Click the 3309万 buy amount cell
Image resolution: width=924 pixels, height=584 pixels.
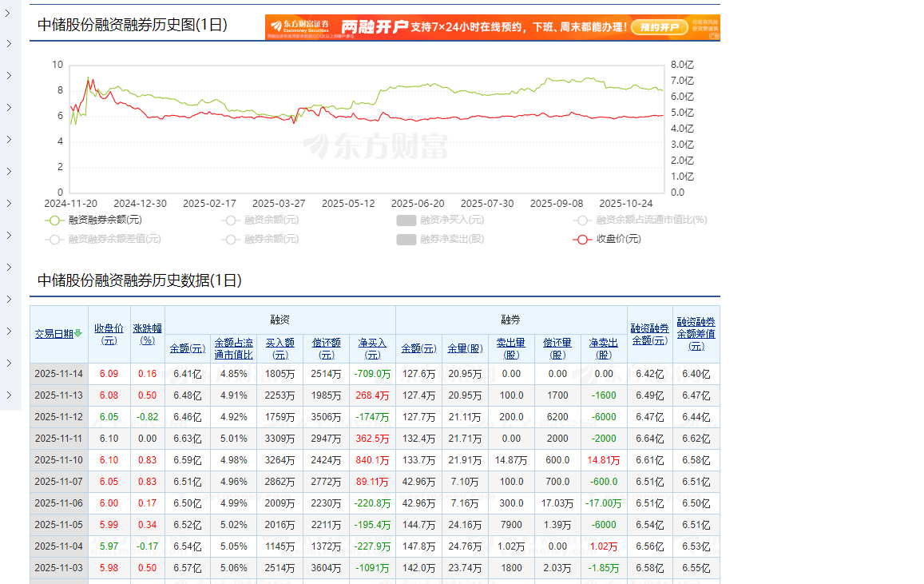point(280,439)
